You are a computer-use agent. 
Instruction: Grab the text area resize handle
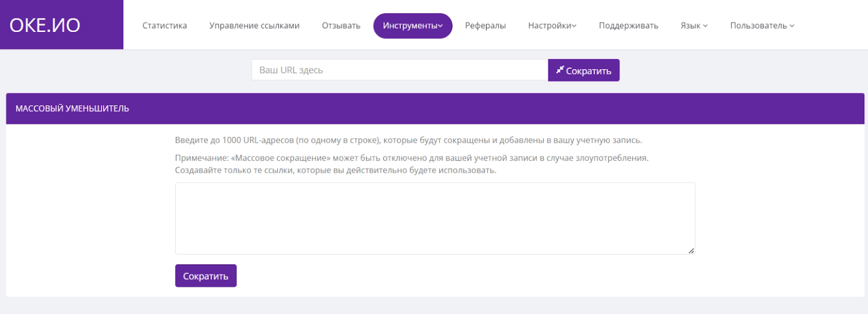pos(691,251)
